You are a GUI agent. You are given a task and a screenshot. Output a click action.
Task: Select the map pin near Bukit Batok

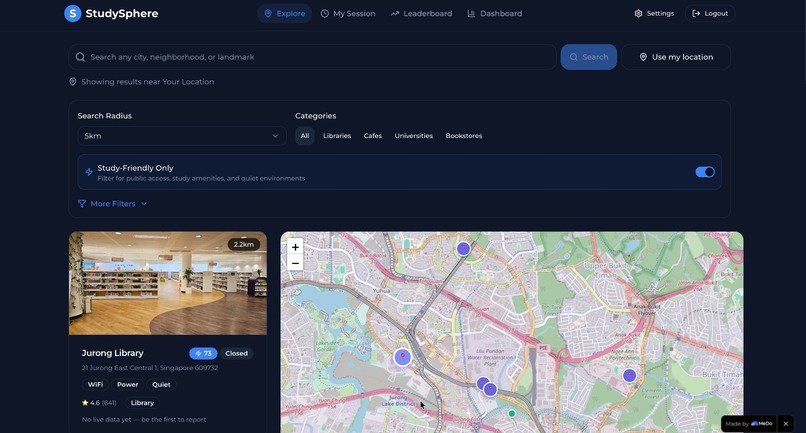pyautogui.click(x=463, y=249)
